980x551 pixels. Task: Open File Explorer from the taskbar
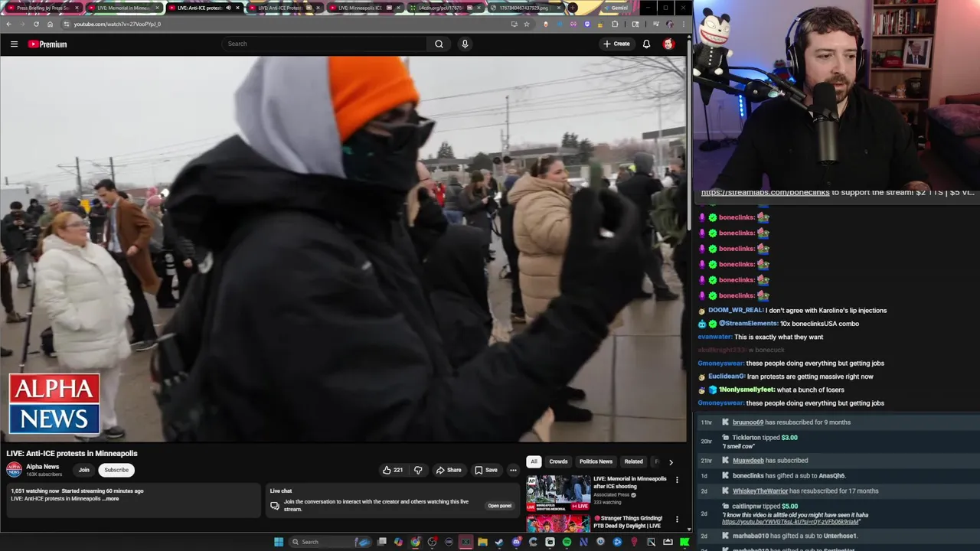coord(482,542)
